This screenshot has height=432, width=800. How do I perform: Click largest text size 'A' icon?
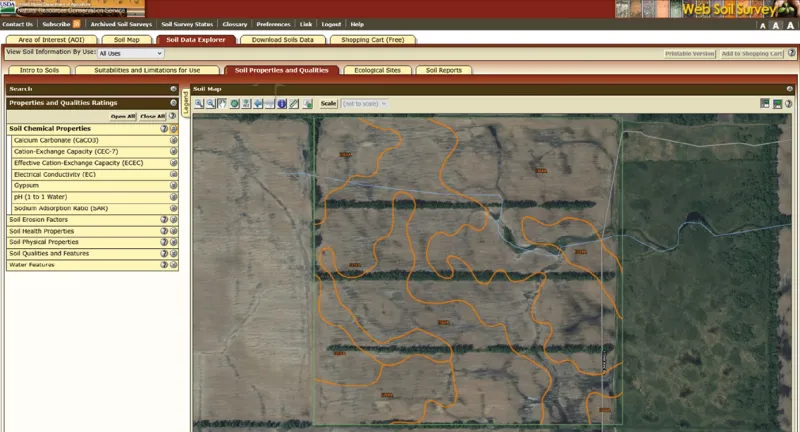pyautogui.click(x=789, y=24)
